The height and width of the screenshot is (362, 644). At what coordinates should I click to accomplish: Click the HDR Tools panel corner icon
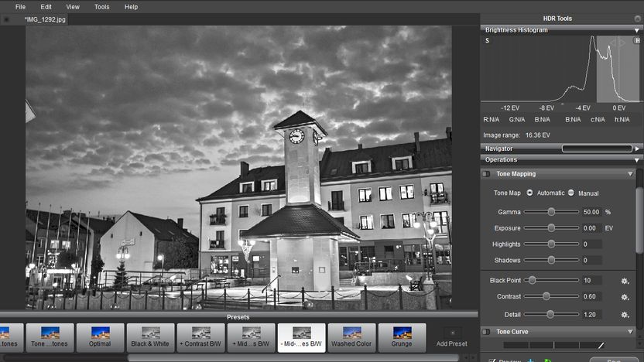coord(638,19)
